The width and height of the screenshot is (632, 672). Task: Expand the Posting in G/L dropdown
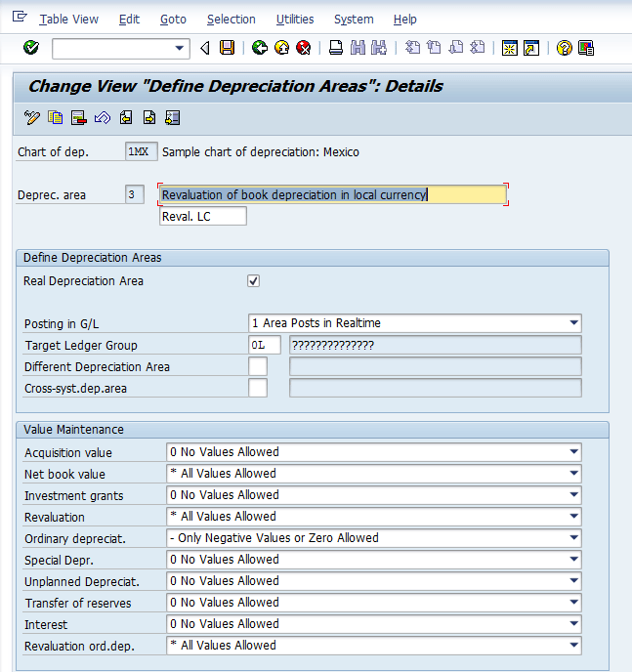pyautogui.click(x=572, y=323)
